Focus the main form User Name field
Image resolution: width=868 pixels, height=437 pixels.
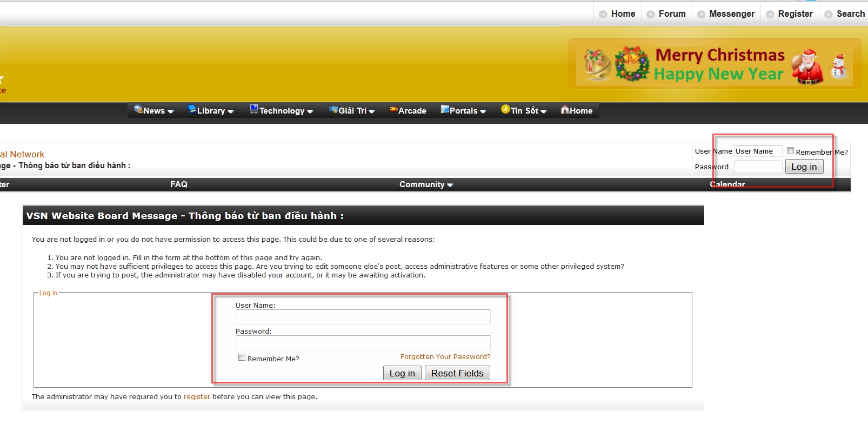click(x=363, y=317)
